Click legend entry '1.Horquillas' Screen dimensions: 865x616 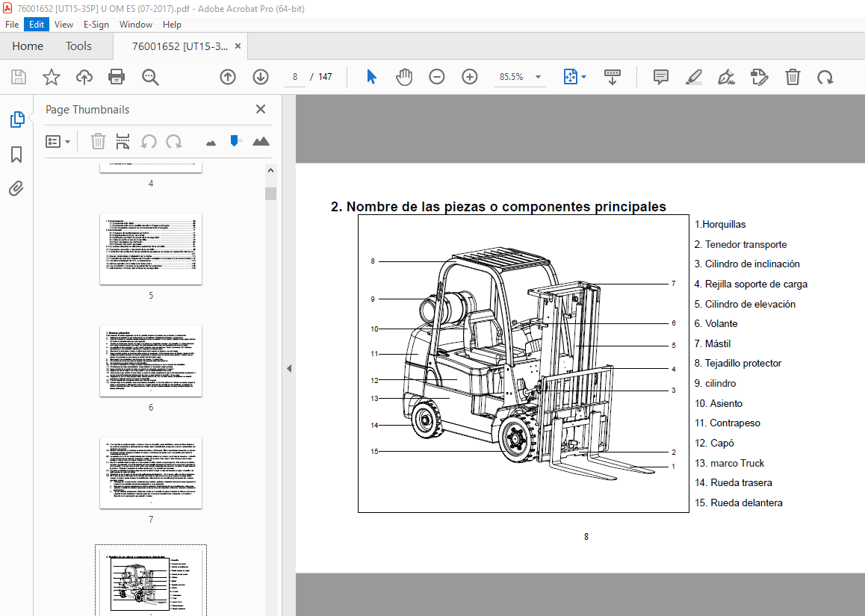pyautogui.click(x=720, y=225)
